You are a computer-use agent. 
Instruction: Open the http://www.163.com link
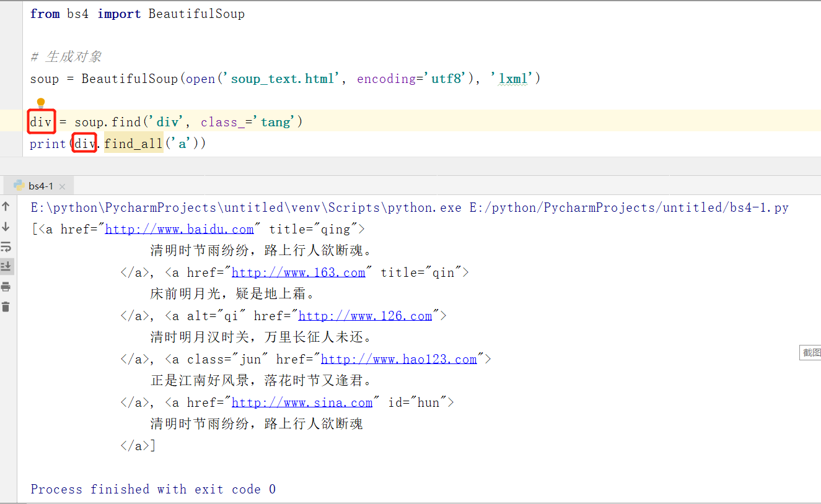click(x=299, y=273)
